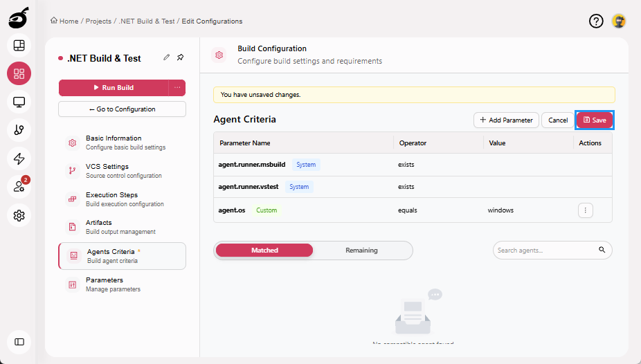
Task: Click Add Parameter button
Action: 506,120
